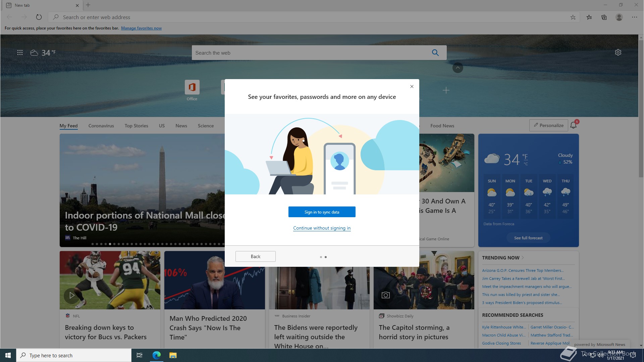
Task: Open Bidens left waiting article
Action: pos(316,337)
